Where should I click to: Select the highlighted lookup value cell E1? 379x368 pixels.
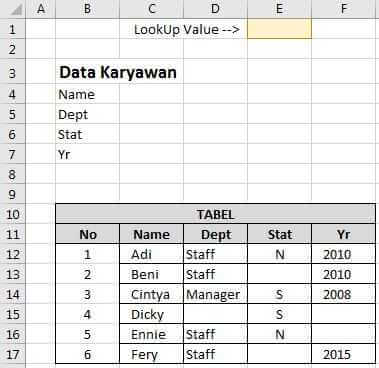(279, 29)
